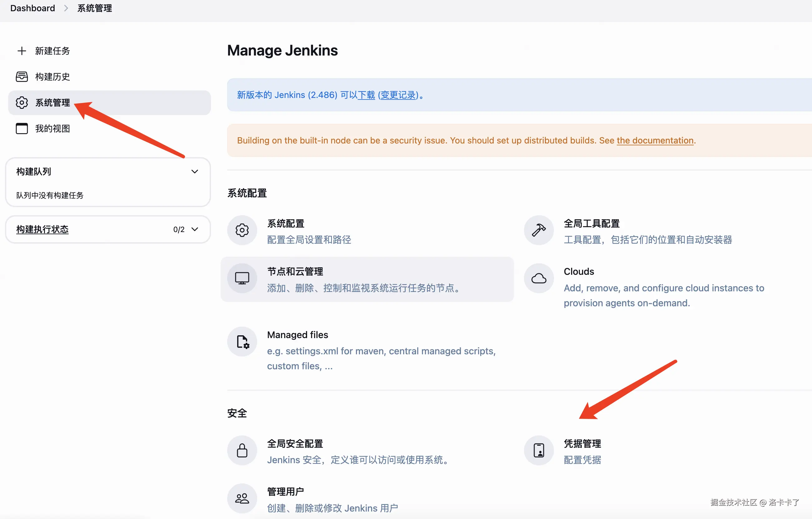
Task: Collapse the 构建执行状态 chevron
Action: pyautogui.click(x=194, y=230)
